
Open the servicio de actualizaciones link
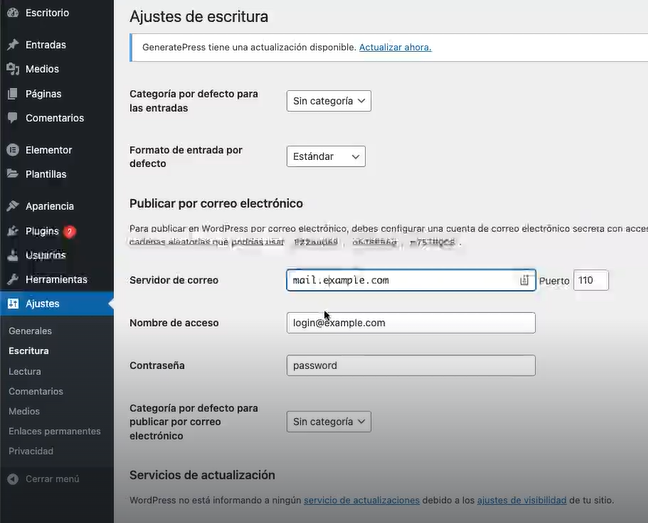tap(362, 500)
